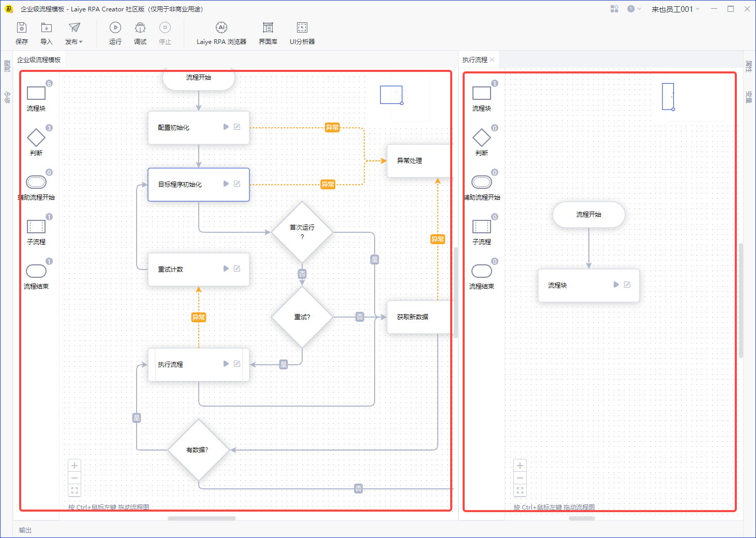Fit left canvas to view button
Screen dimensions: 756x538
[x=75, y=490]
